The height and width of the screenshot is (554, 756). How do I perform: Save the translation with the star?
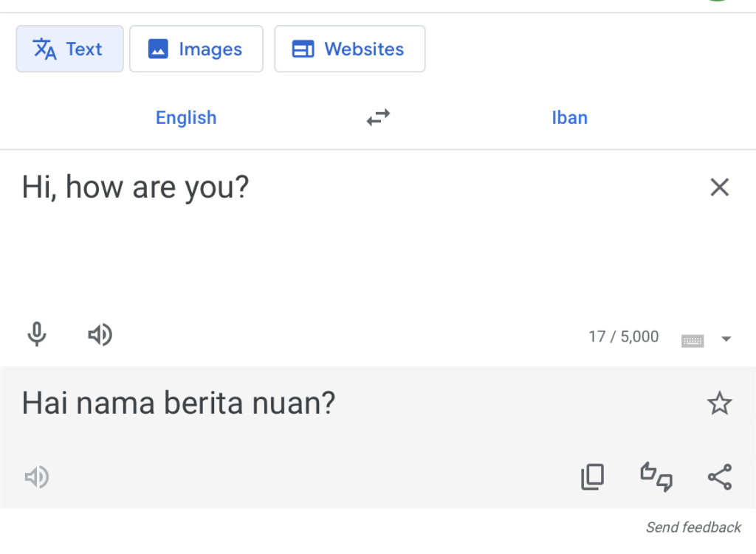pyautogui.click(x=719, y=403)
